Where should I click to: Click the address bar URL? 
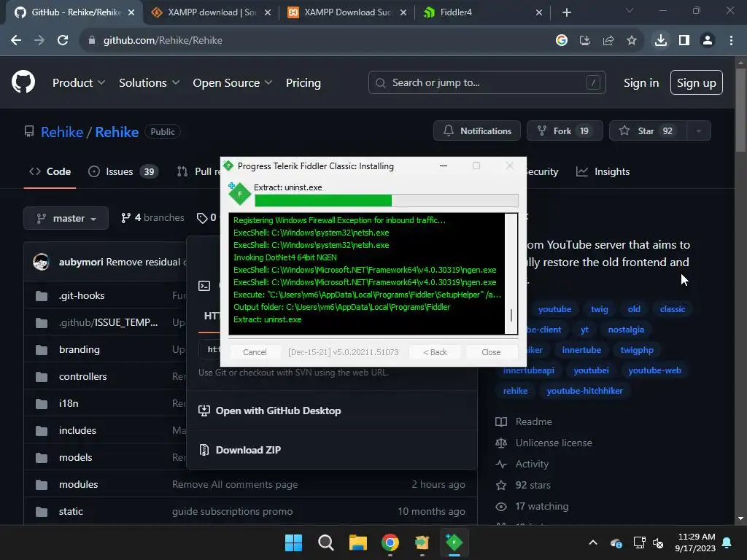tap(163, 41)
